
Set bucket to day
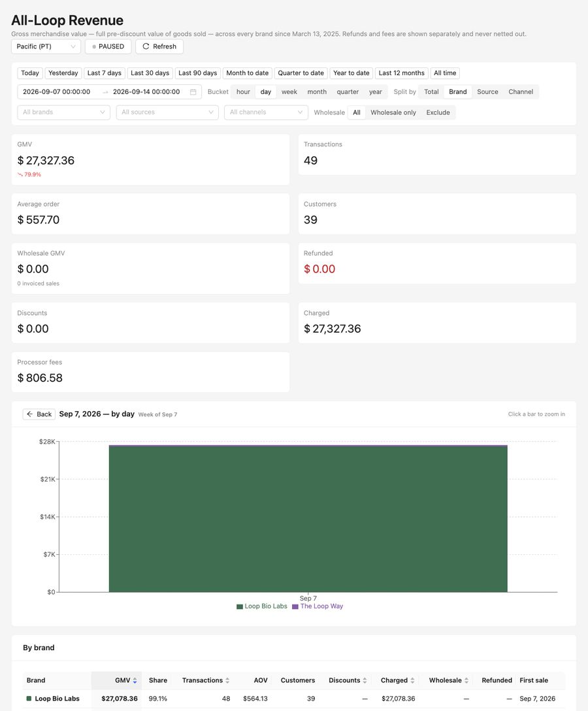[x=266, y=91]
